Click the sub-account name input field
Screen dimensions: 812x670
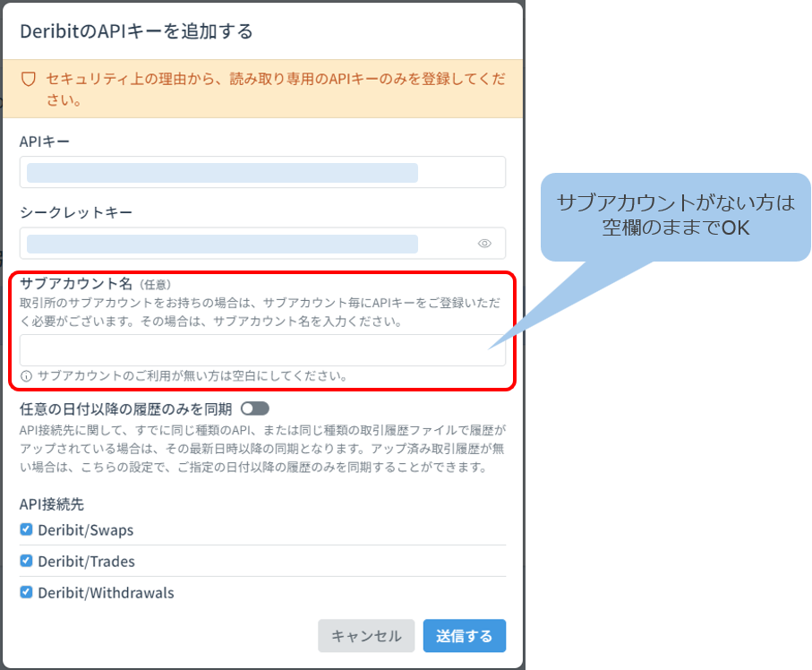[262, 350]
